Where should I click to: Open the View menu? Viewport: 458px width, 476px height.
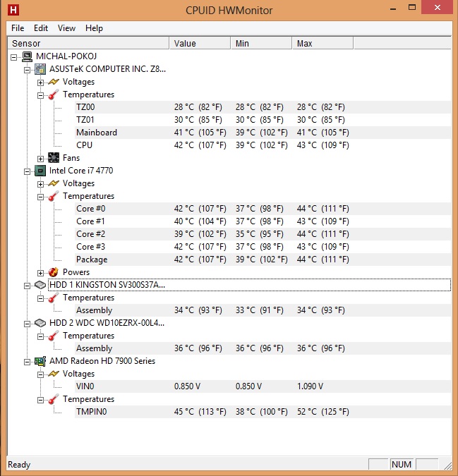pyautogui.click(x=66, y=28)
